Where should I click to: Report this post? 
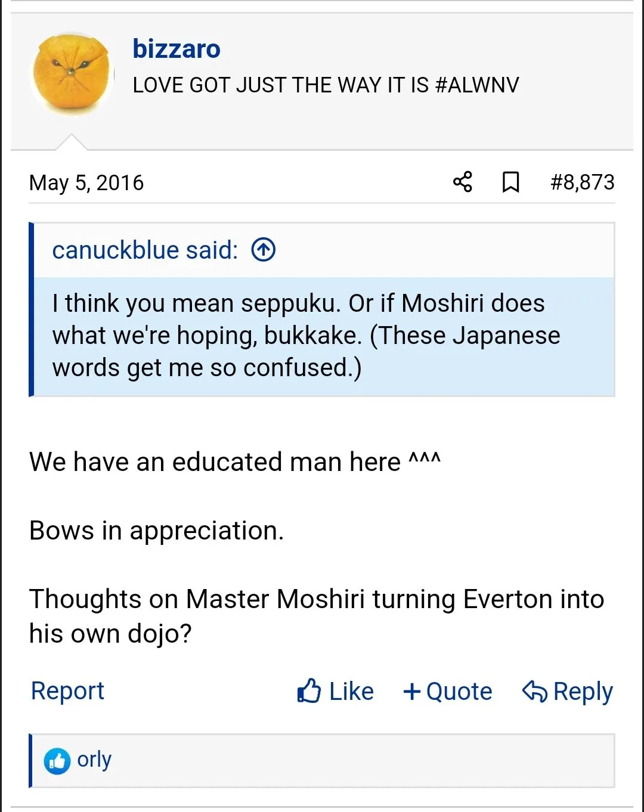coord(67,691)
